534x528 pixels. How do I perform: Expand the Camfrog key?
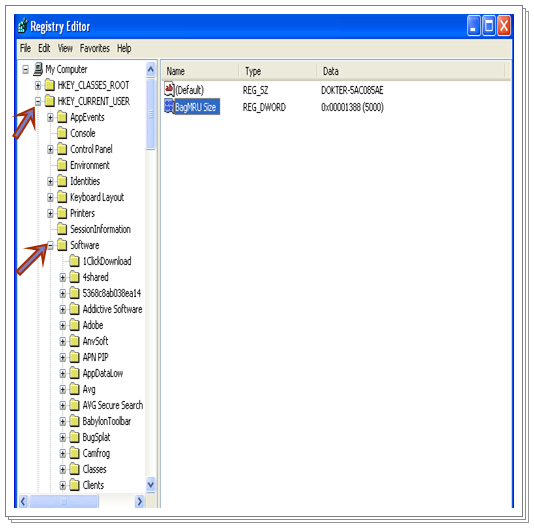(63, 453)
